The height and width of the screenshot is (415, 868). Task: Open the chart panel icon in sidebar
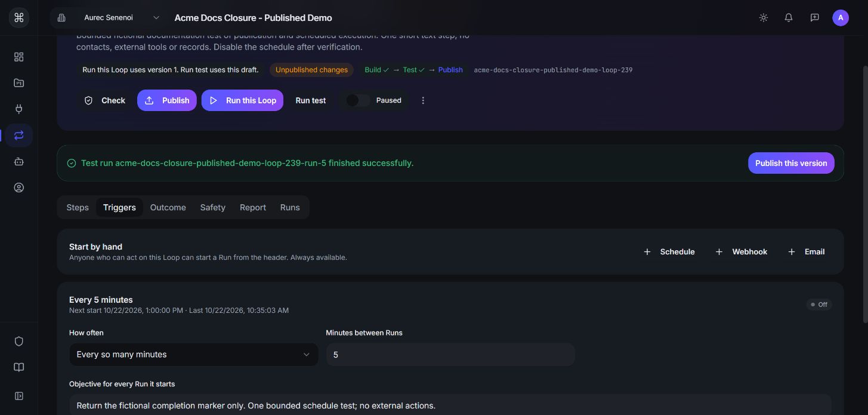point(18,83)
